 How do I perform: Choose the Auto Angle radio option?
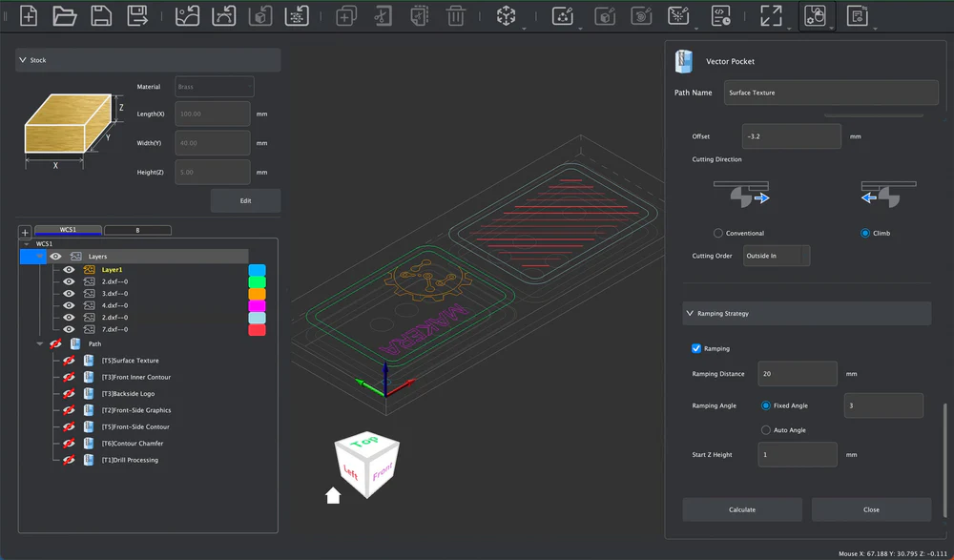(765, 430)
